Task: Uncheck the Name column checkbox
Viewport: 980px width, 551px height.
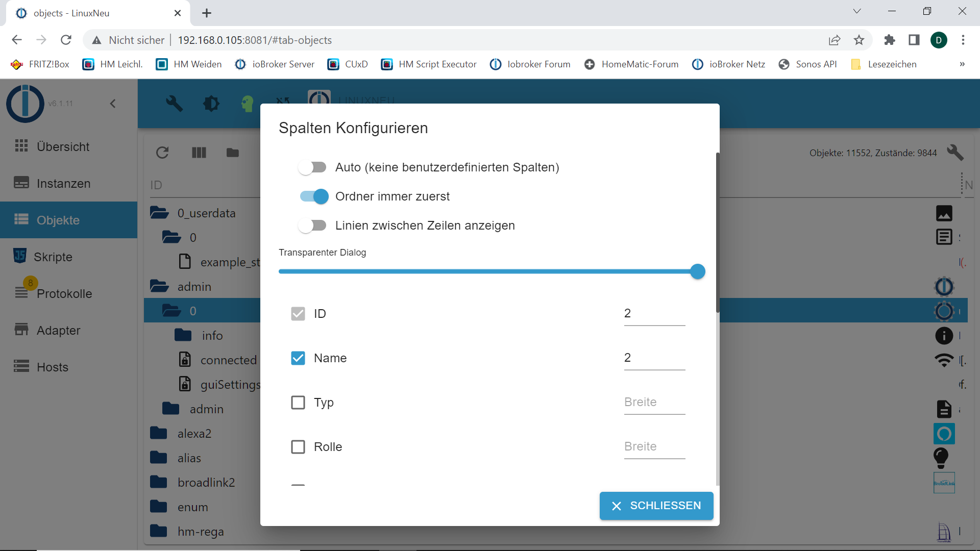Action: pos(298,358)
